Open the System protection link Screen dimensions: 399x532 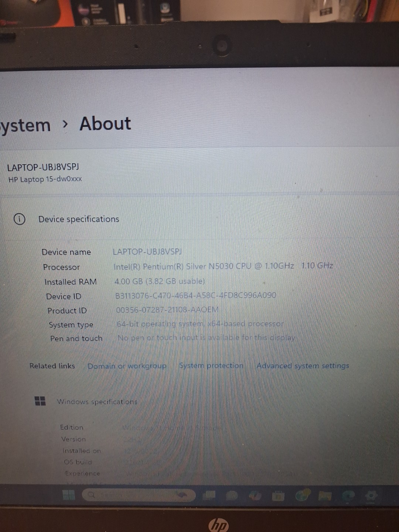[x=211, y=366]
